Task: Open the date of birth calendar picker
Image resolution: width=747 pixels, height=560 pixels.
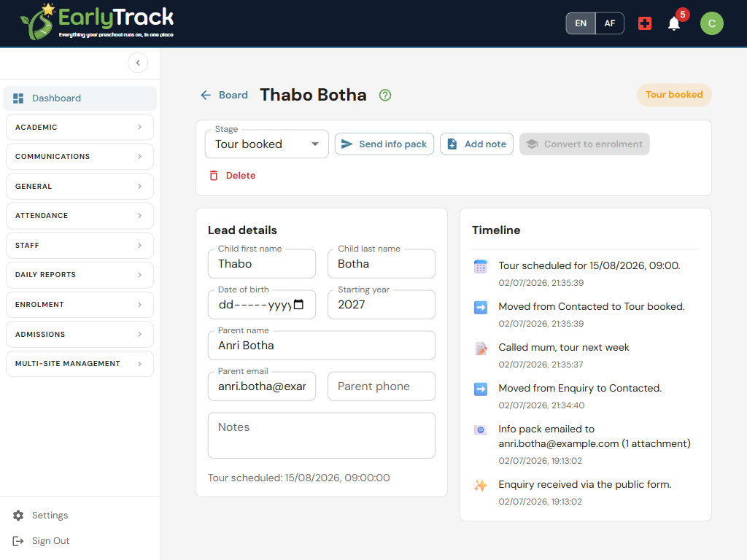Action: 298,304
